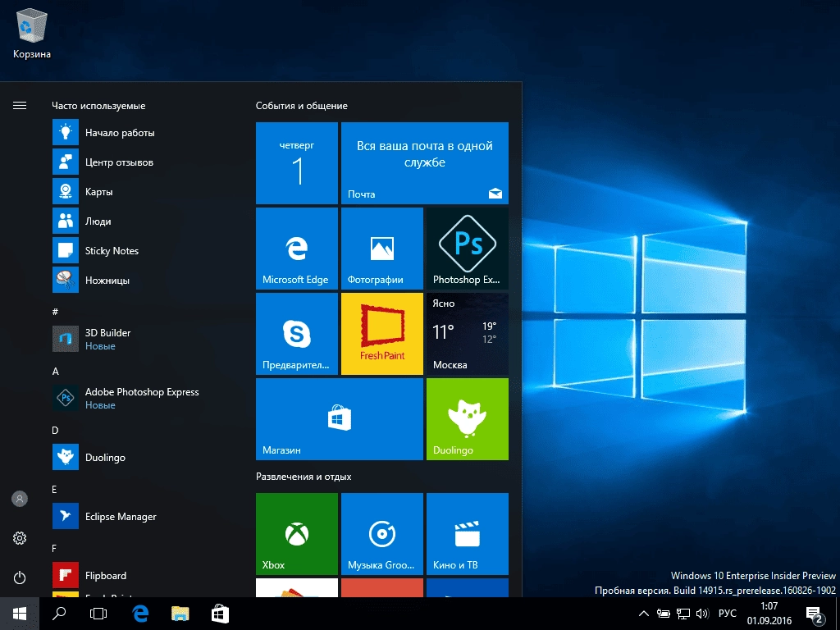Open the Fresh Paint tile
The width and height of the screenshot is (840, 630).
coord(382,334)
